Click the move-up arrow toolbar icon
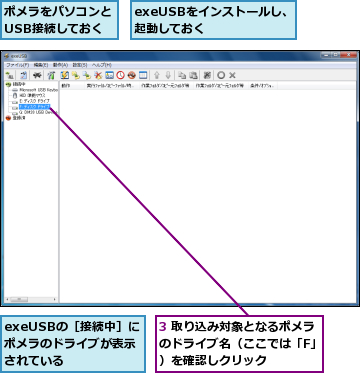Viewport: 360px width, 373px height. pos(157,75)
